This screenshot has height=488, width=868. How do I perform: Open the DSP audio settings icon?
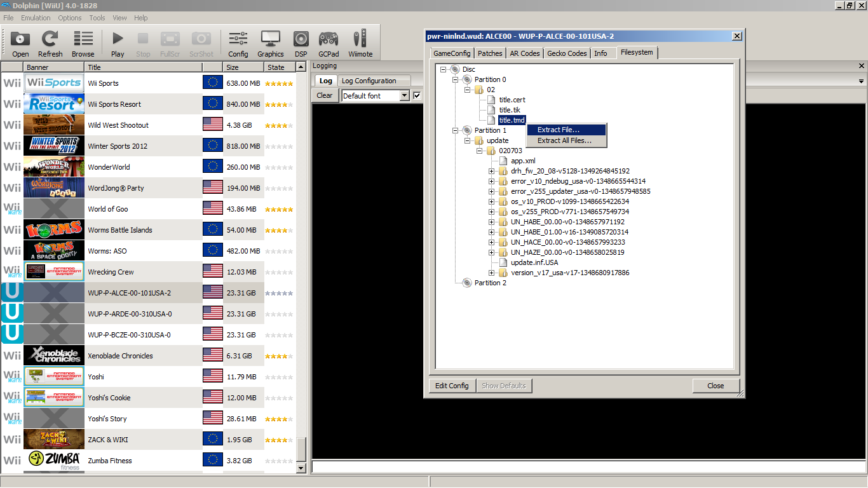(x=301, y=43)
